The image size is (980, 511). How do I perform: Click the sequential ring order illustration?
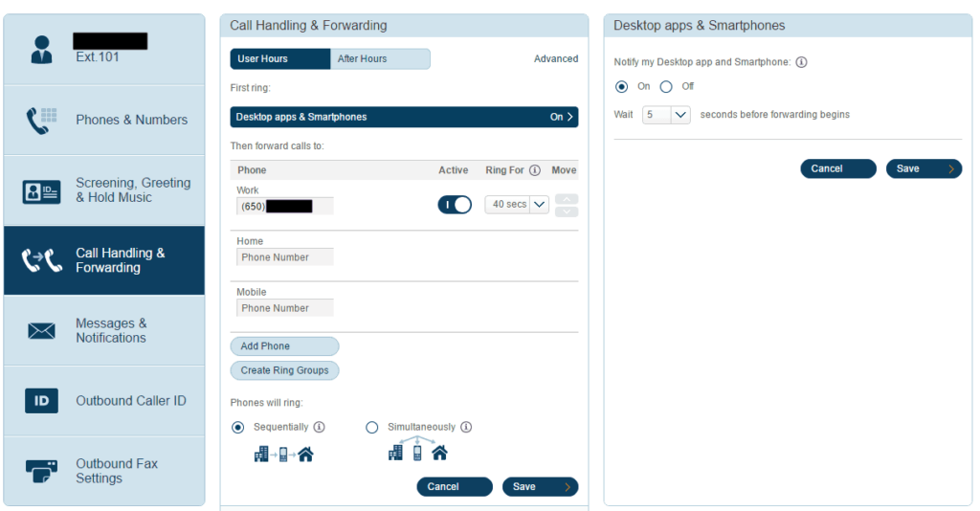click(x=283, y=455)
